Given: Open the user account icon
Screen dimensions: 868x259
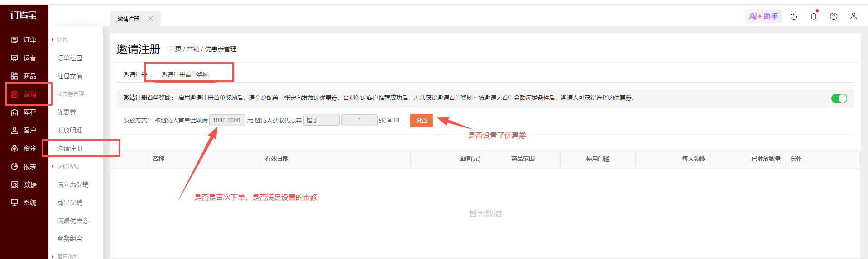Looking at the screenshot, I should [854, 16].
